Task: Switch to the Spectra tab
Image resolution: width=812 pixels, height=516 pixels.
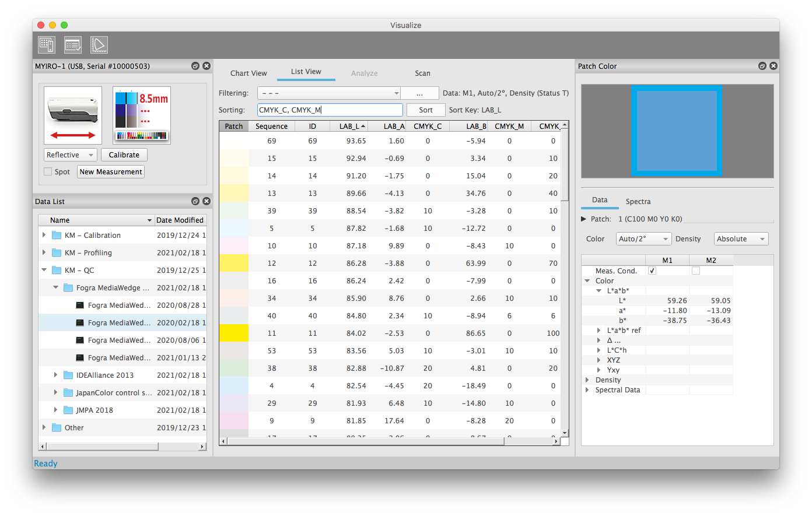Action: [638, 202]
